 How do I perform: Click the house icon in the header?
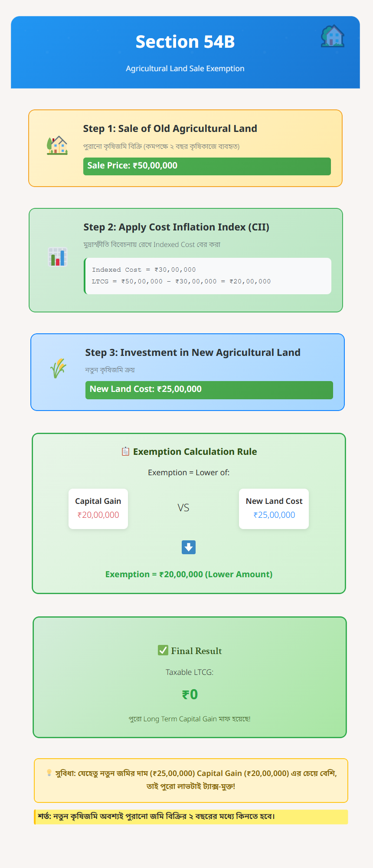coord(332,36)
